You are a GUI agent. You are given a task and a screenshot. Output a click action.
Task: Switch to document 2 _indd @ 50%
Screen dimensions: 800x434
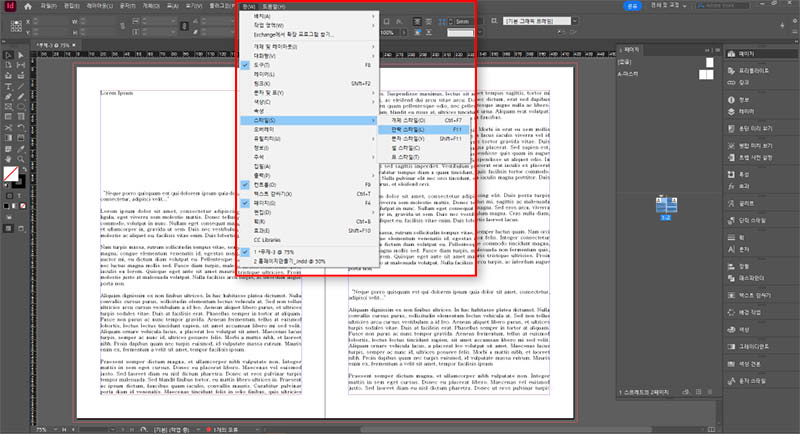[x=309, y=261]
